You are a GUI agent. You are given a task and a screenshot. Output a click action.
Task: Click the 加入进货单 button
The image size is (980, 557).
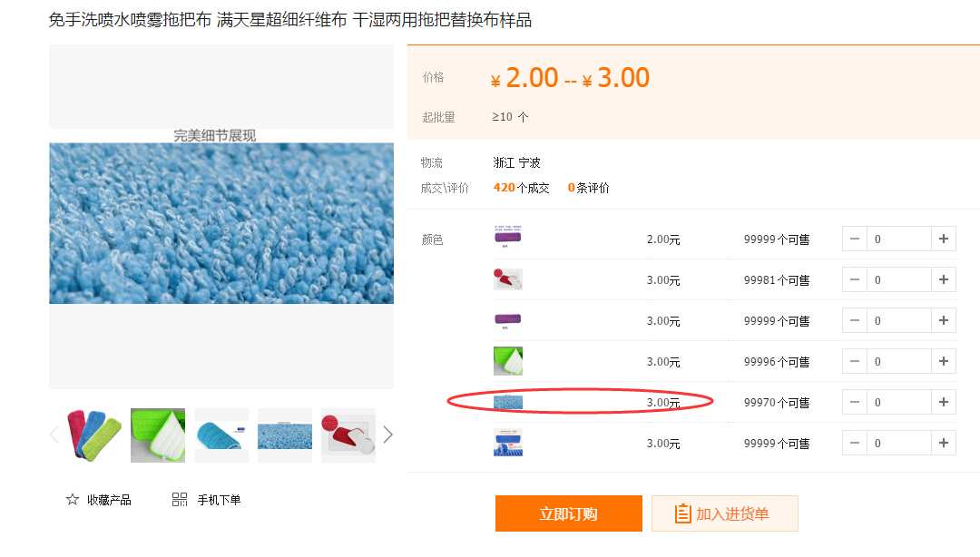pos(725,514)
